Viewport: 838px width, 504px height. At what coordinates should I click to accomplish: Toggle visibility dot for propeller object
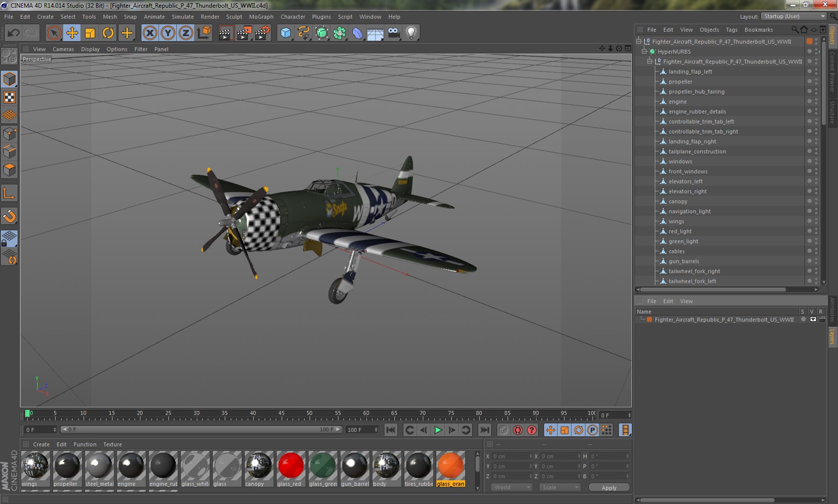[x=809, y=81]
